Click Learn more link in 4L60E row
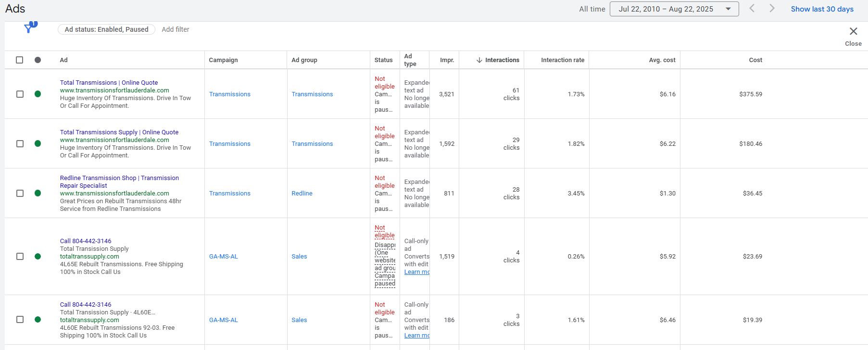This screenshot has width=868, height=350. [416, 336]
